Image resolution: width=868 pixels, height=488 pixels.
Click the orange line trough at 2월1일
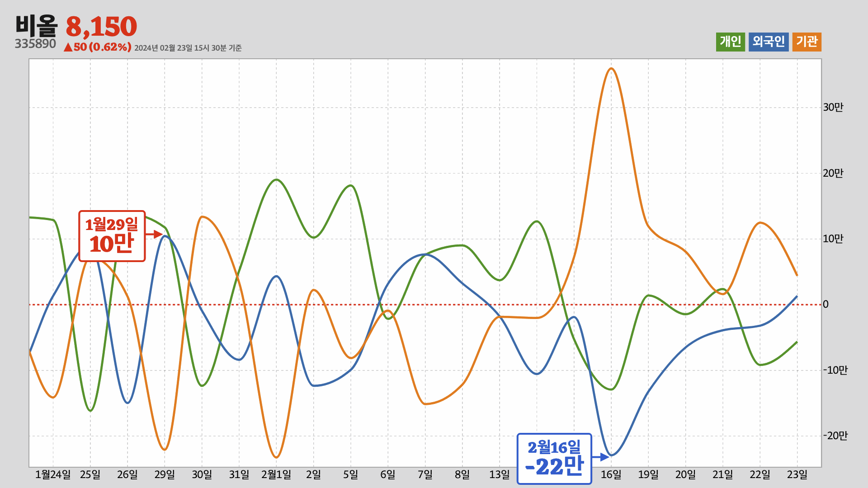(277, 457)
